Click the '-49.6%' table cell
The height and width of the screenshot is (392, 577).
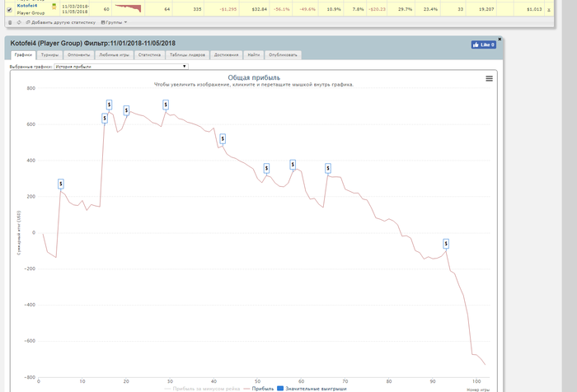tap(307, 9)
